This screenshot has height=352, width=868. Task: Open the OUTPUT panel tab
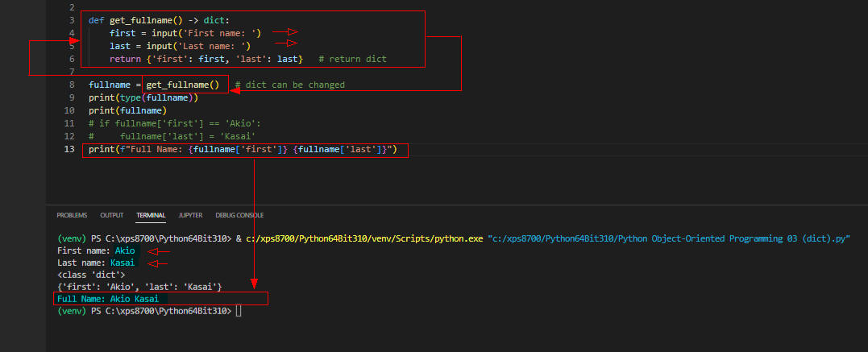click(112, 215)
